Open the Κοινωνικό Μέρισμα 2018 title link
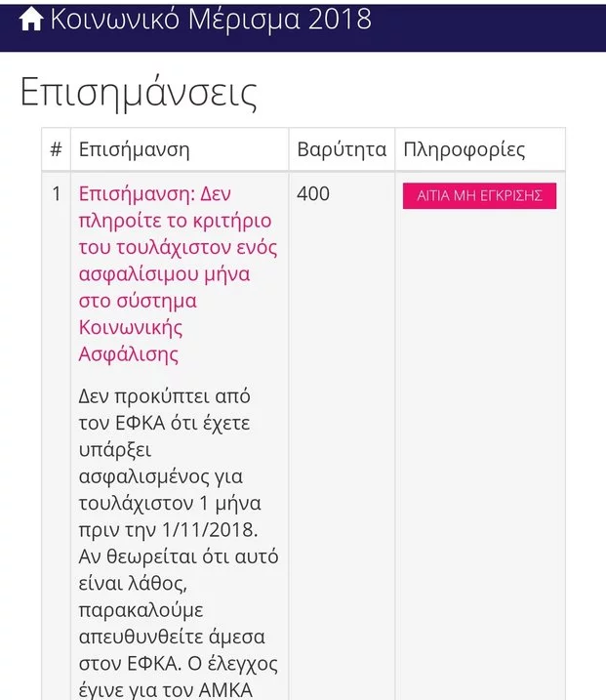 [211, 20]
